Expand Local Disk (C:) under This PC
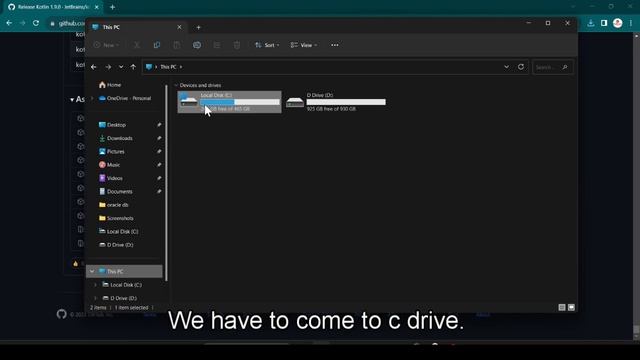This screenshot has height=360, width=640. (96, 285)
